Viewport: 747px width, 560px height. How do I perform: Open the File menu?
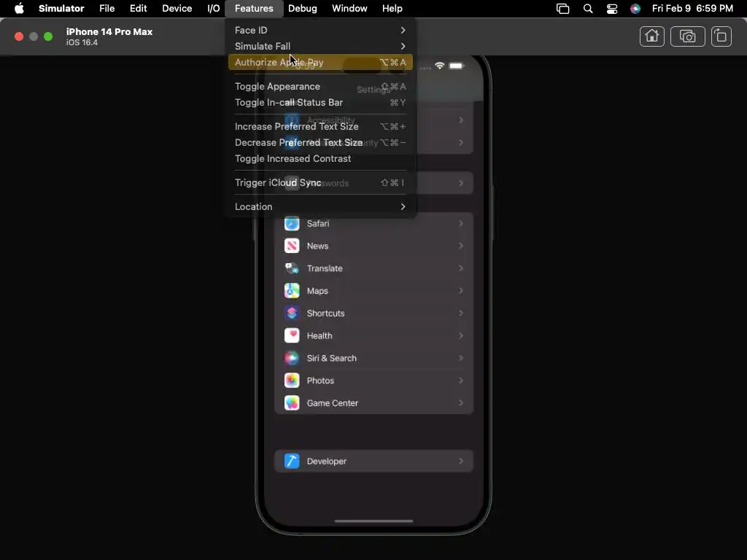point(107,9)
